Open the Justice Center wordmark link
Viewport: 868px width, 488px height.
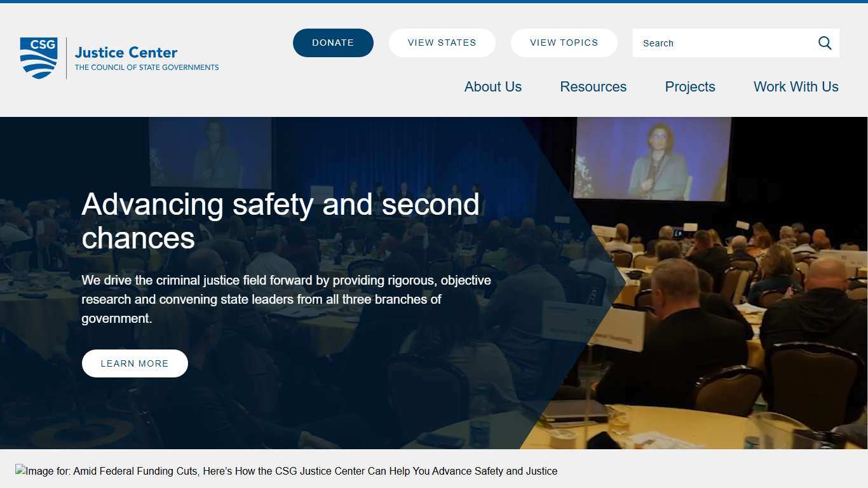[x=126, y=52]
